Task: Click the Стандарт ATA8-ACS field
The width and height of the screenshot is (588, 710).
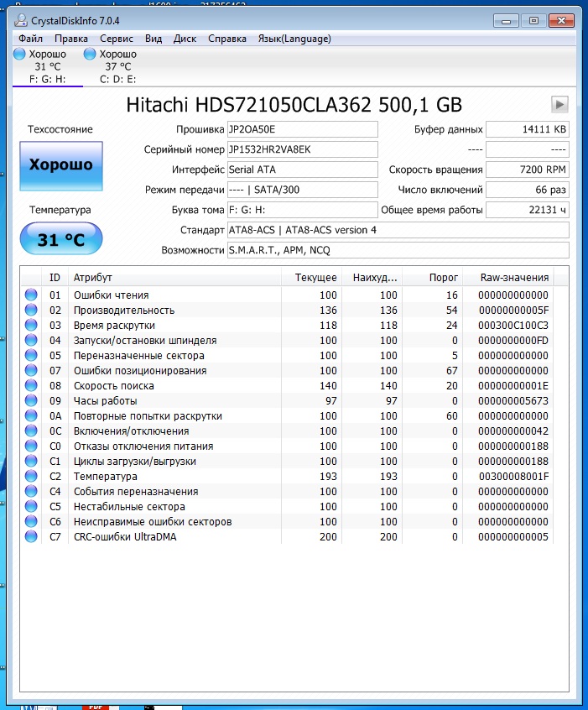Action: pyautogui.click(x=398, y=230)
